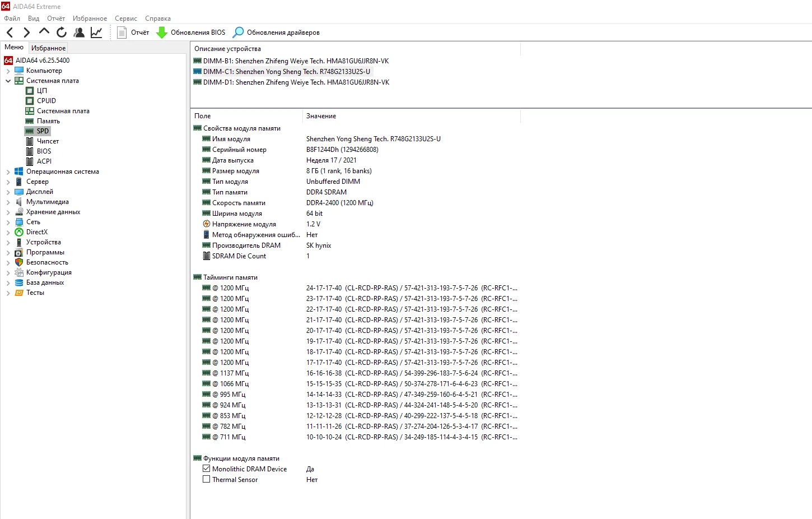Click the DirectX Xbox icon
The width and height of the screenshot is (812, 519).
(x=19, y=232)
